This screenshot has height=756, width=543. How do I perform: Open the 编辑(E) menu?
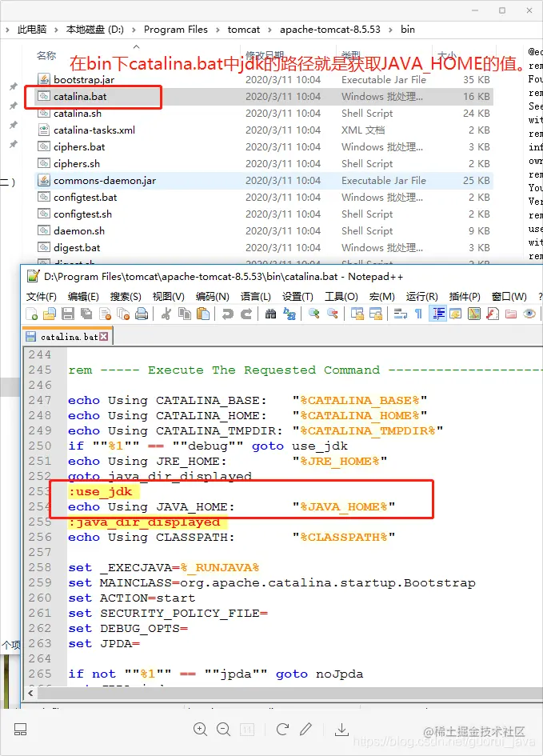(x=83, y=297)
